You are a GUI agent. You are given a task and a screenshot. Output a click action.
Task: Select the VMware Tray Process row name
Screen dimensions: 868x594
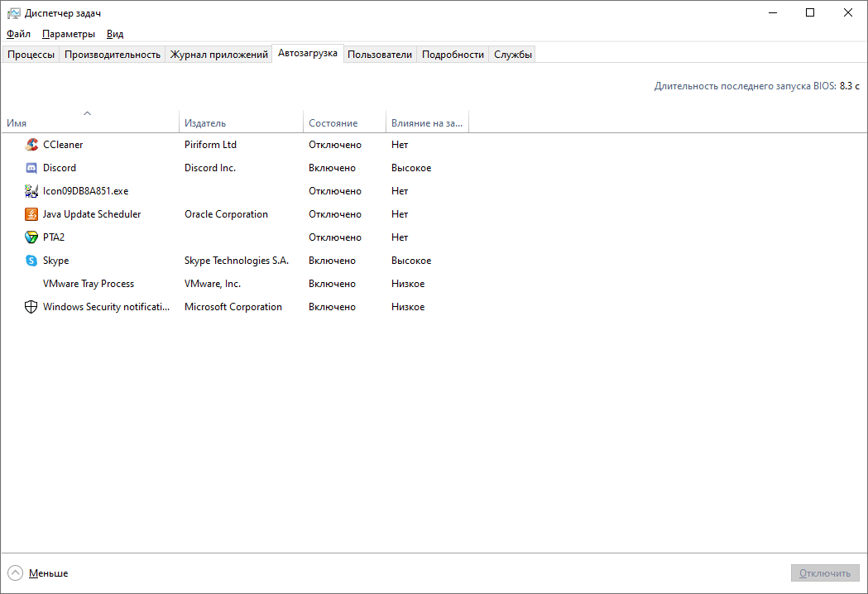point(89,284)
